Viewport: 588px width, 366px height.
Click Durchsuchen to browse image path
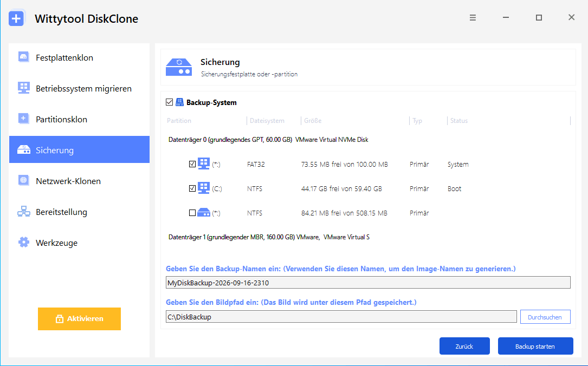pyautogui.click(x=545, y=317)
